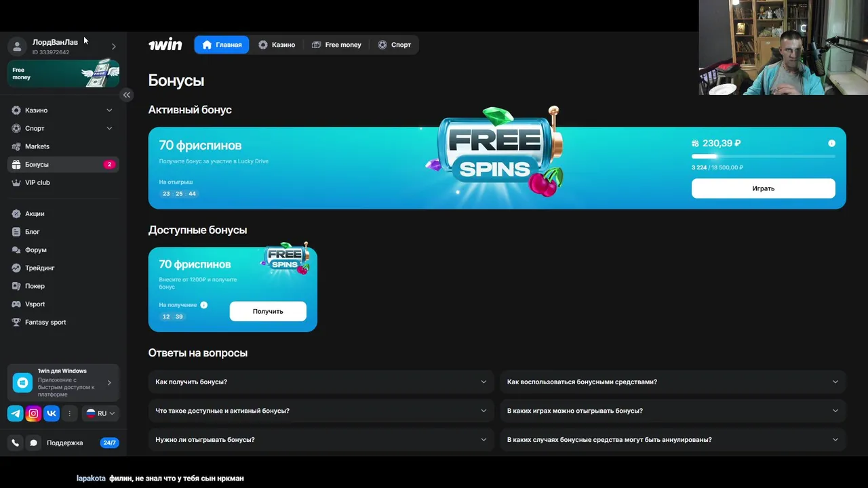Expand Как получить бонусы? question
Viewport: 868px width, 488px height.
click(x=321, y=382)
